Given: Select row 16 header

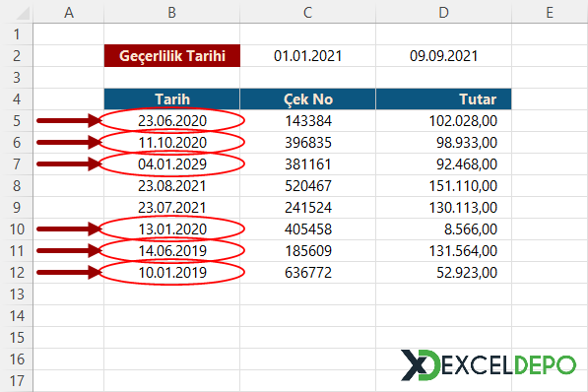Looking at the screenshot, I should coord(17,359).
